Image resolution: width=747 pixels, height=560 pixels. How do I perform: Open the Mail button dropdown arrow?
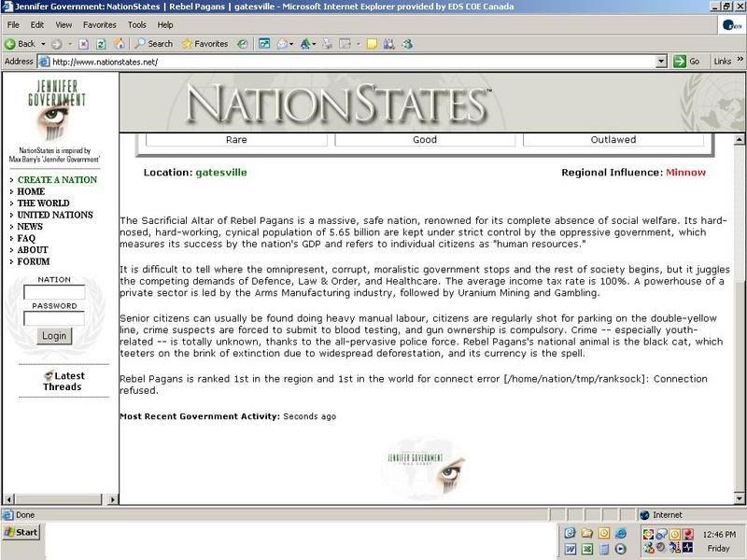tap(291, 44)
